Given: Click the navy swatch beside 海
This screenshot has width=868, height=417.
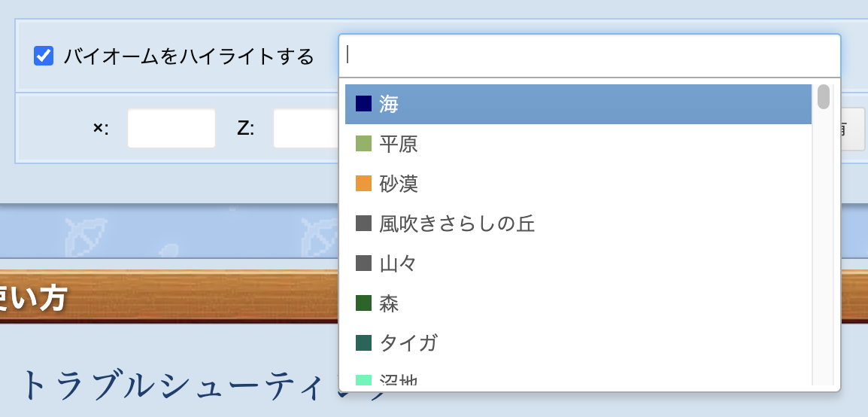Looking at the screenshot, I should click(364, 104).
